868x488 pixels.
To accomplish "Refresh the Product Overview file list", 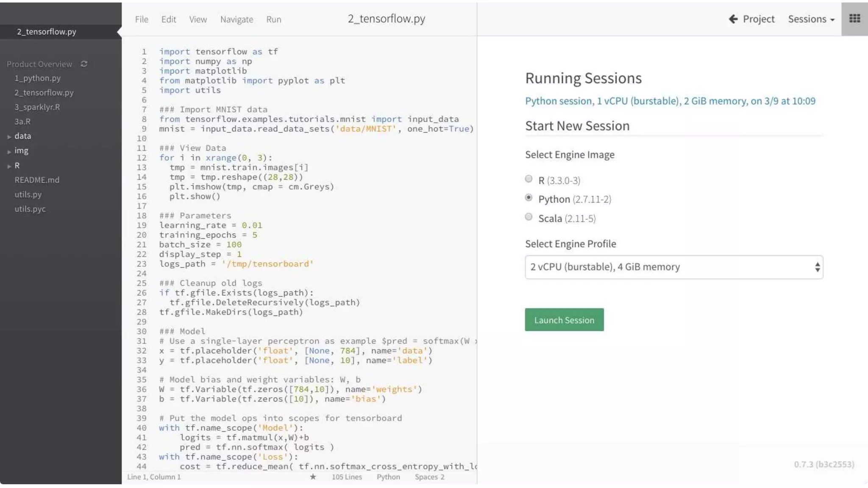I will pos(84,64).
